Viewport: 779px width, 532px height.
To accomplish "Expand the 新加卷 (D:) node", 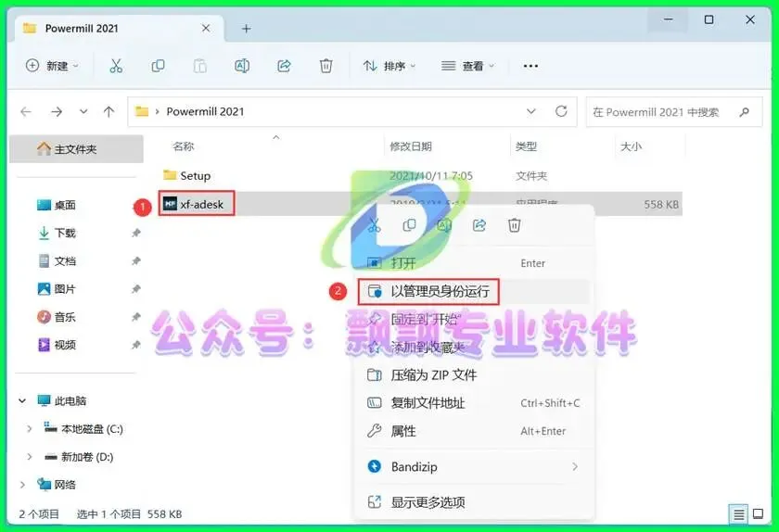I will tap(30, 457).
